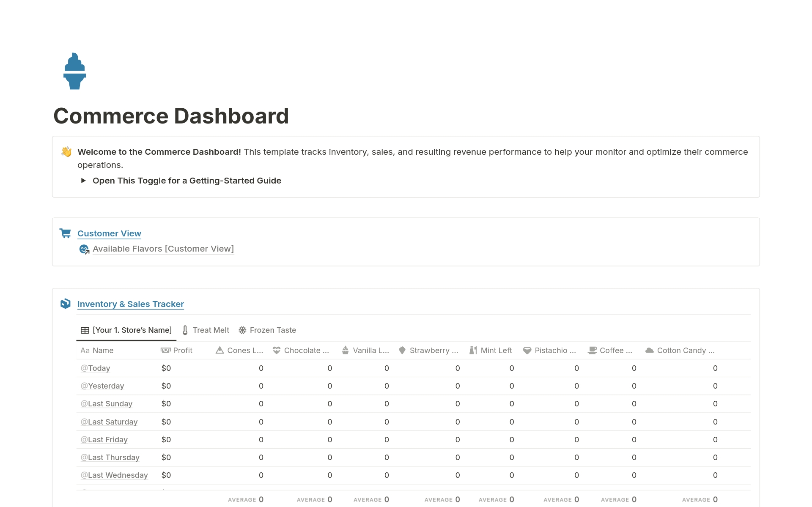
Task: Open the Inventory & Sales Tracker link
Action: [x=130, y=304]
